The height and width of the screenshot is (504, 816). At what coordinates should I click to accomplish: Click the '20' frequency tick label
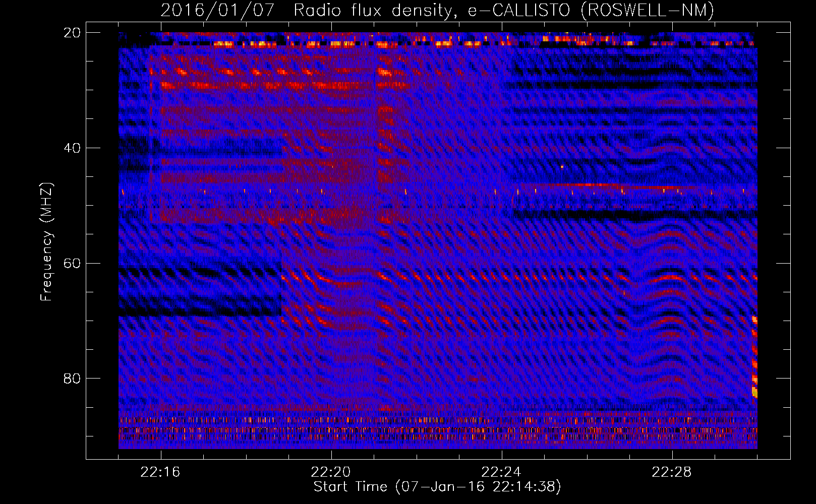72,33
